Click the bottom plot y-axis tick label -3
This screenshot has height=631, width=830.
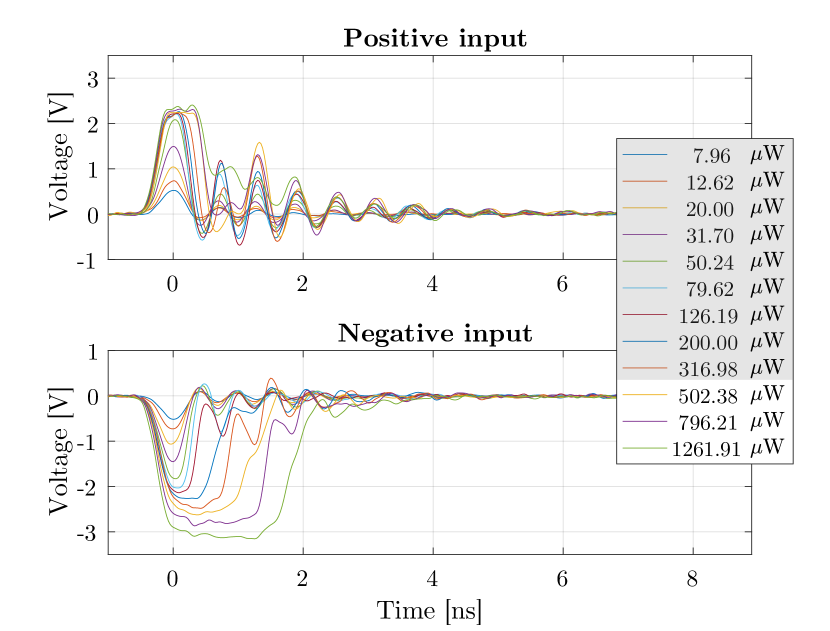coord(87,533)
